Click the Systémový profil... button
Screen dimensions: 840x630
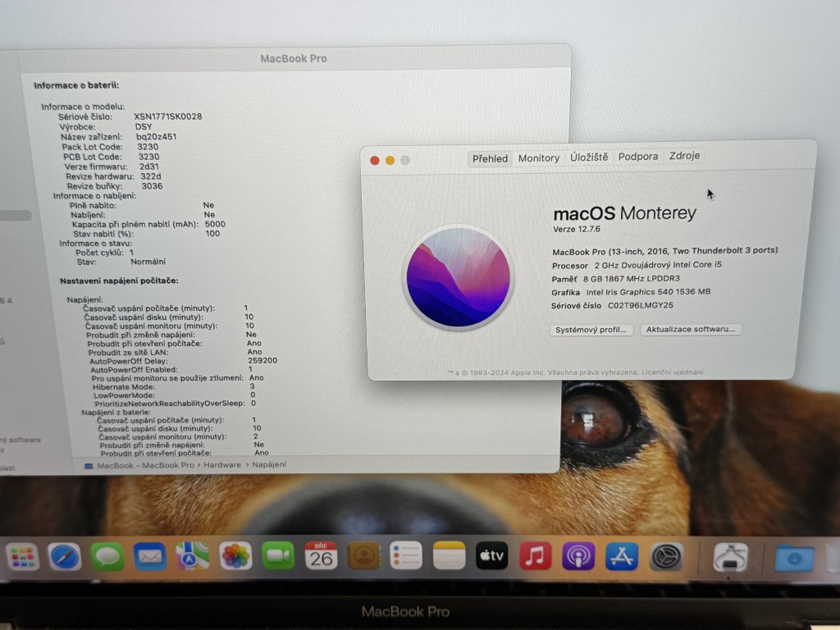(x=591, y=330)
